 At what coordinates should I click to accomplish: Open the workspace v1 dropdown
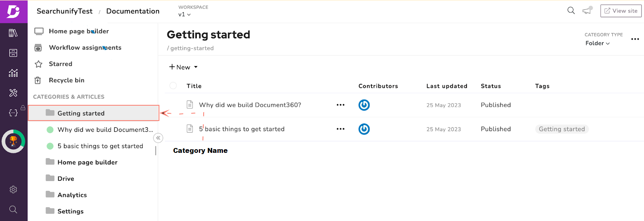184,15
